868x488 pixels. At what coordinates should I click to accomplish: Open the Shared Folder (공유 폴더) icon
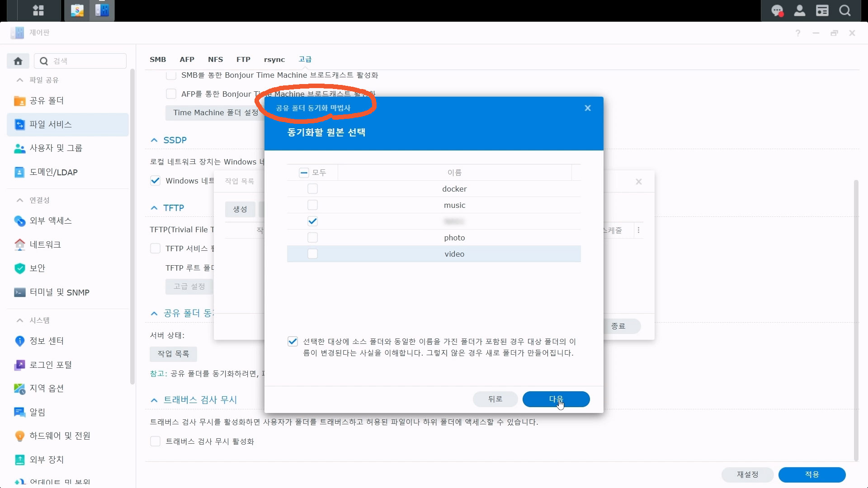tap(20, 101)
